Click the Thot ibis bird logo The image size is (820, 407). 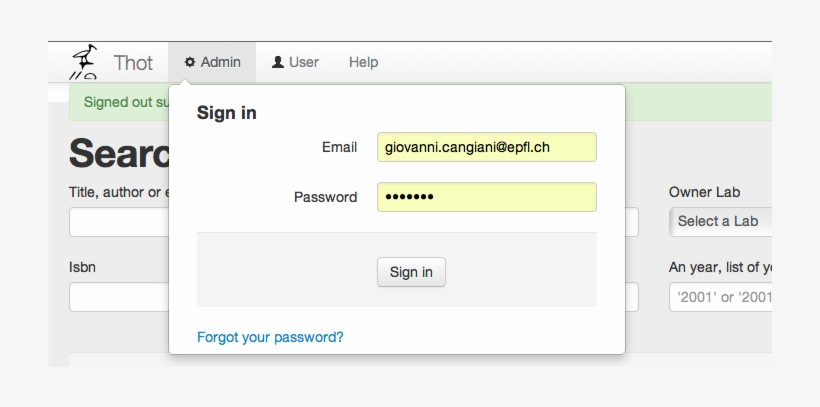85,62
